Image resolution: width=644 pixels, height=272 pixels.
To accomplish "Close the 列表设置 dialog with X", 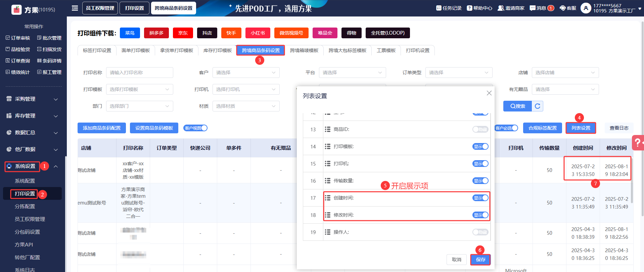I will coord(489,93).
